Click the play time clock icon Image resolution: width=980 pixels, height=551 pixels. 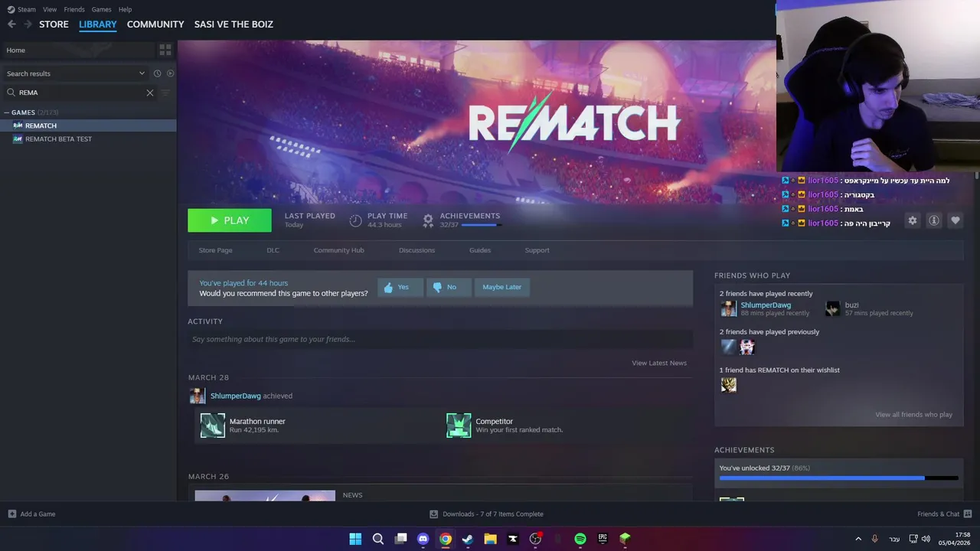coord(355,220)
